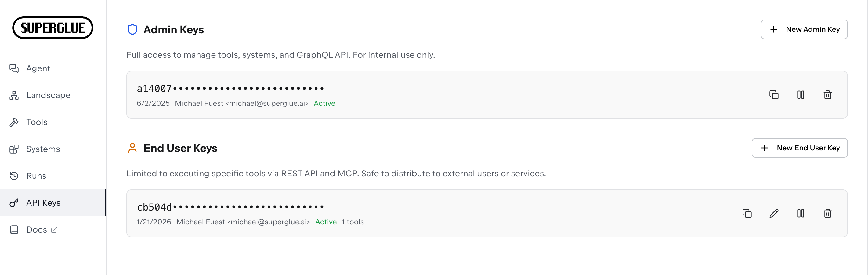Open the Agent section in the sidebar
This screenshot has height=275, width=868.
coord(38,68)
